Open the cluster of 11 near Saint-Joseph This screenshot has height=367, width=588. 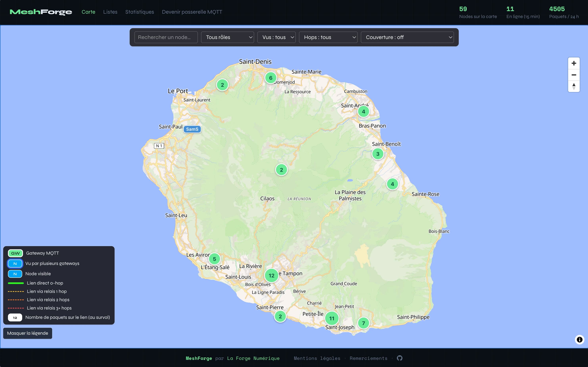coord(332,318)
